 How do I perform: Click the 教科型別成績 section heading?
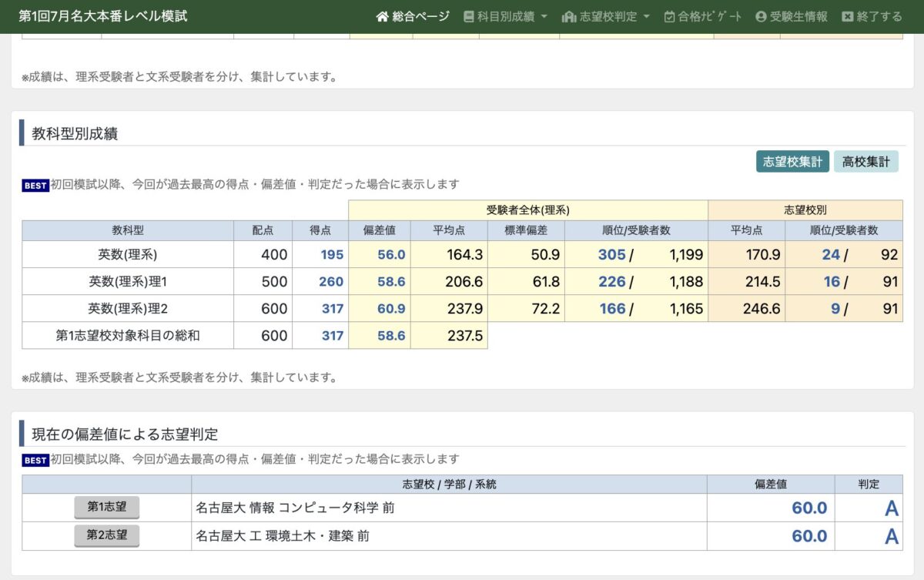pos(75,133)
